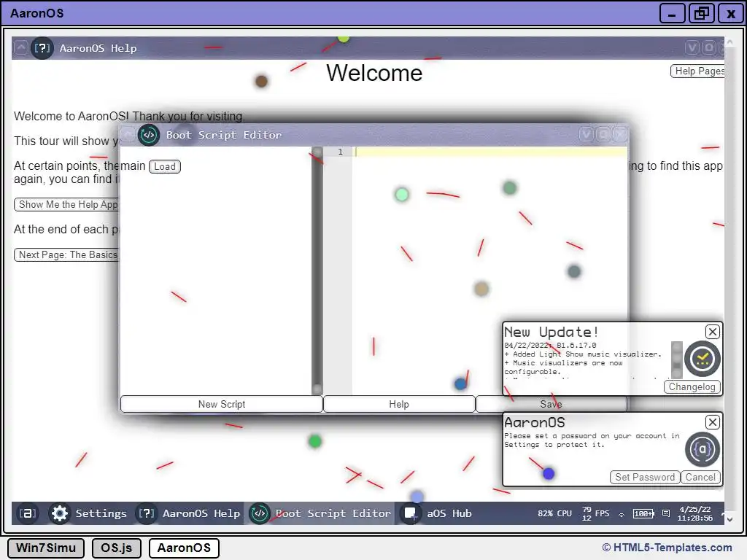Open the Help Pages button
Image resolution: width=747 pixels, height=560 pixels.
point(698,71)
